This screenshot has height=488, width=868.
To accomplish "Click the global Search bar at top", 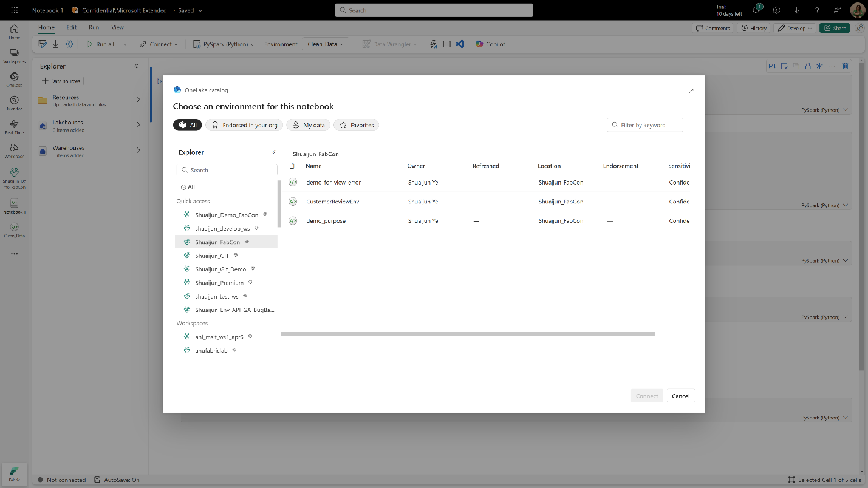I will tap(434, 10).
